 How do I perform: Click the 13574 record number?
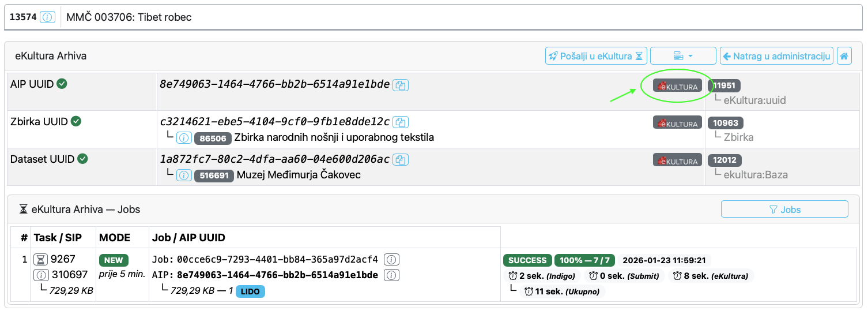pos(23,17)
